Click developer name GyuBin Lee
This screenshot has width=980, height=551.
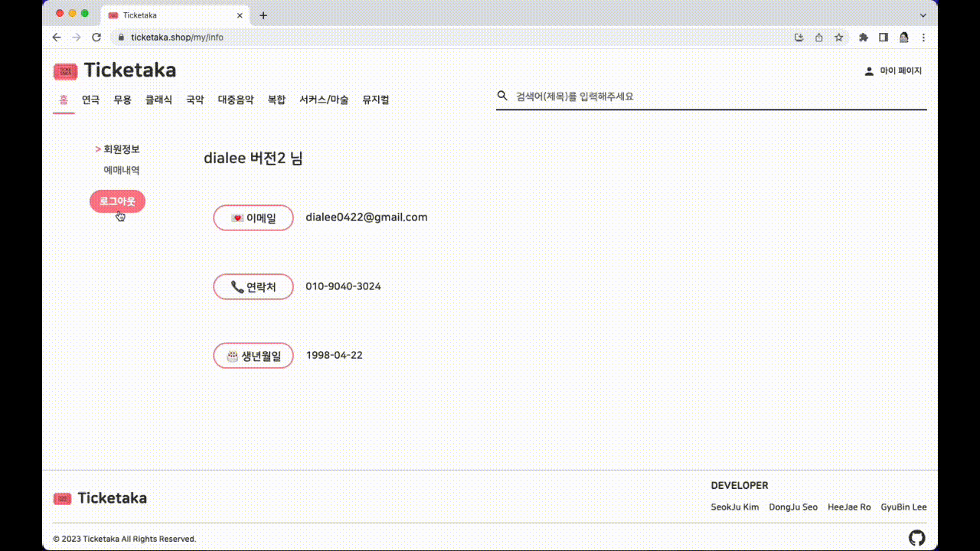click(903, 507)
